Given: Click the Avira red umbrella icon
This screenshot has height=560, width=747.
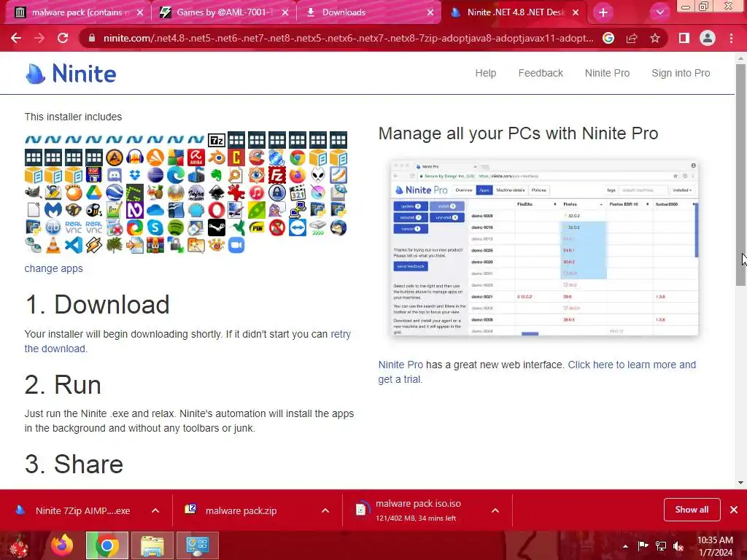Looking at the screenshot, I should [196, 157].
